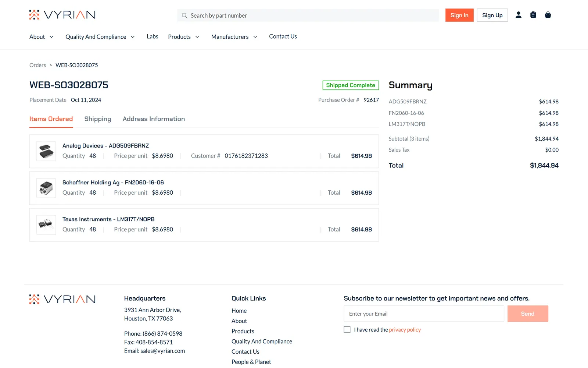Click the Vyrian logo in header
The height and width of the screenshot is (368, 588).
tap(62, 15)
